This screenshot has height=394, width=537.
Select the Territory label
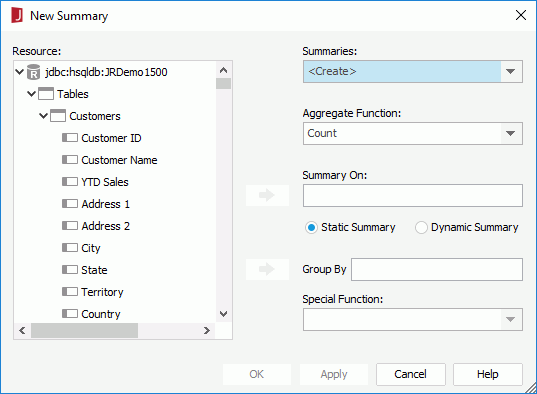point(102,292)
